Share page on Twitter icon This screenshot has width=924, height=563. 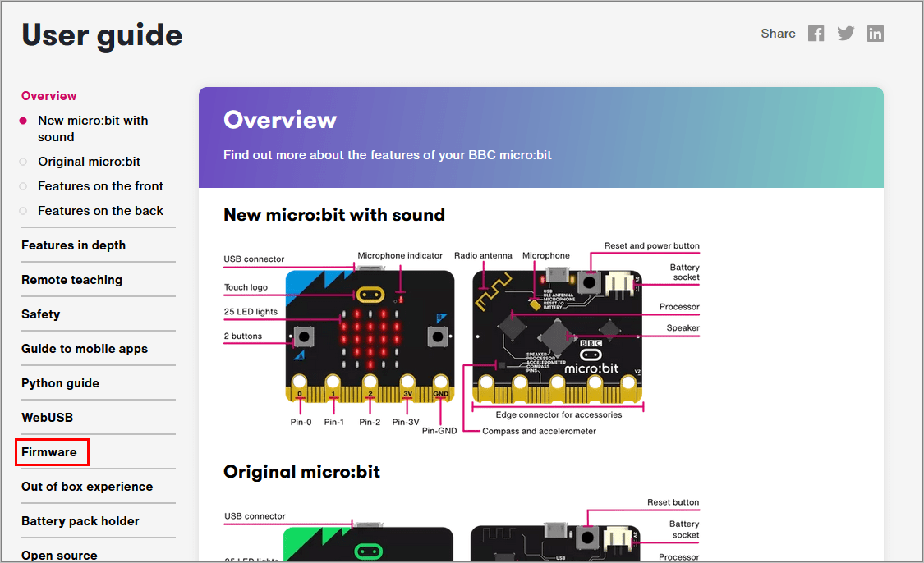[x=846, y=34]
